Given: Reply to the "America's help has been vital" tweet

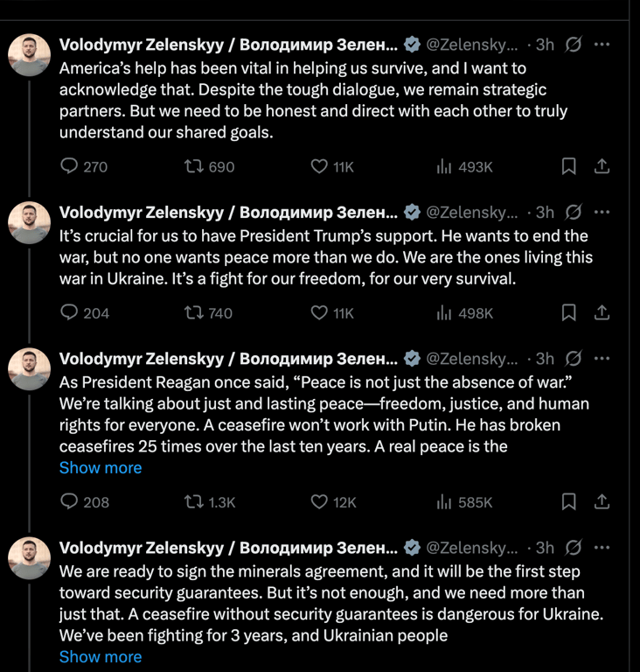Looking at the screenshot, I should (x=70, y=166).
